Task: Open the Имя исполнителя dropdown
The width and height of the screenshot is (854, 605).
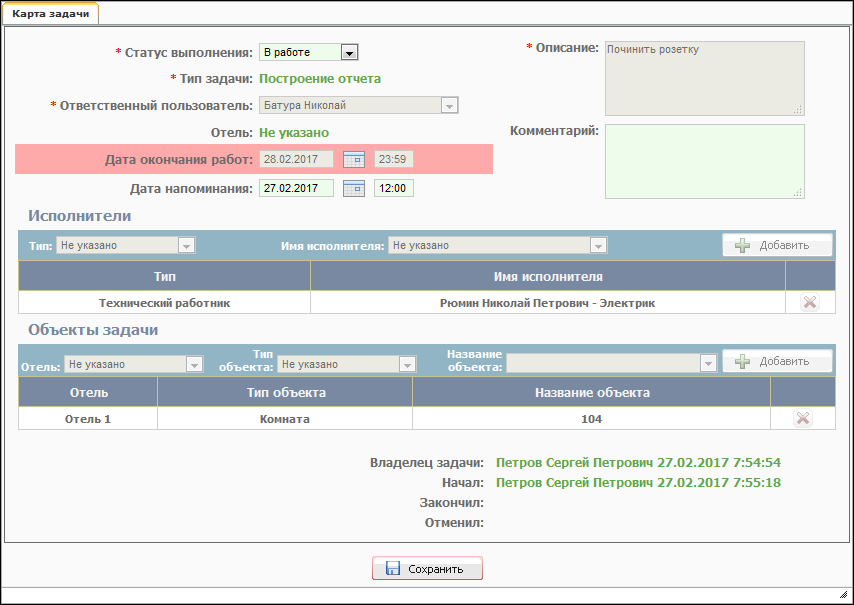Action: [598, 245]
